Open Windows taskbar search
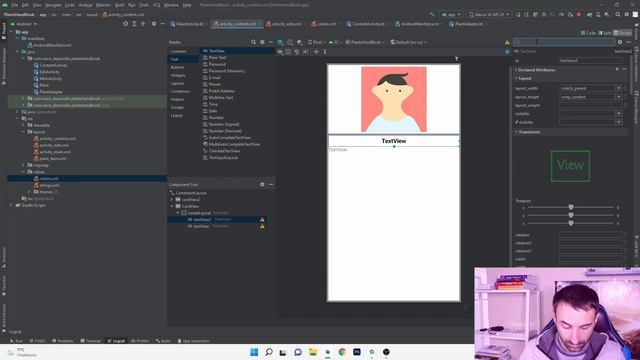 tap(269, 352)
